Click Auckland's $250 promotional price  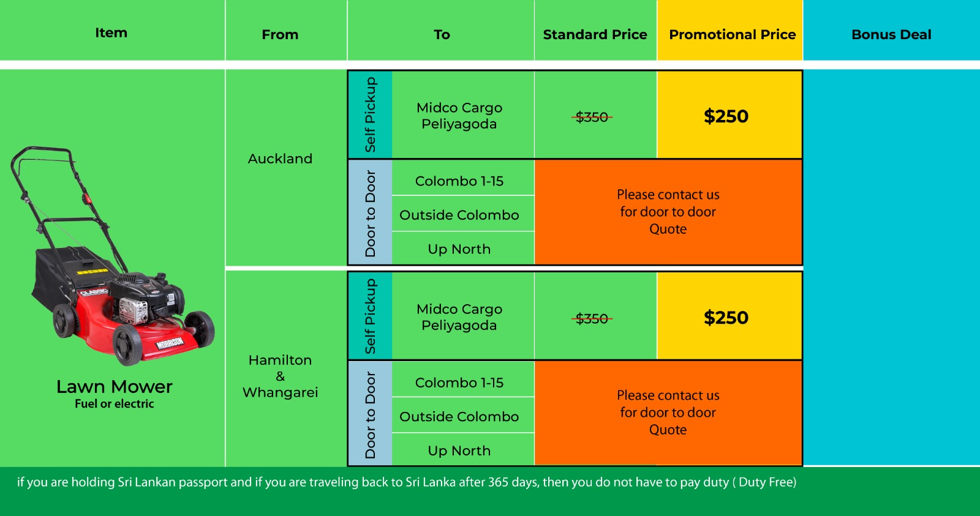pyautogui.click(x=726, y=116)
